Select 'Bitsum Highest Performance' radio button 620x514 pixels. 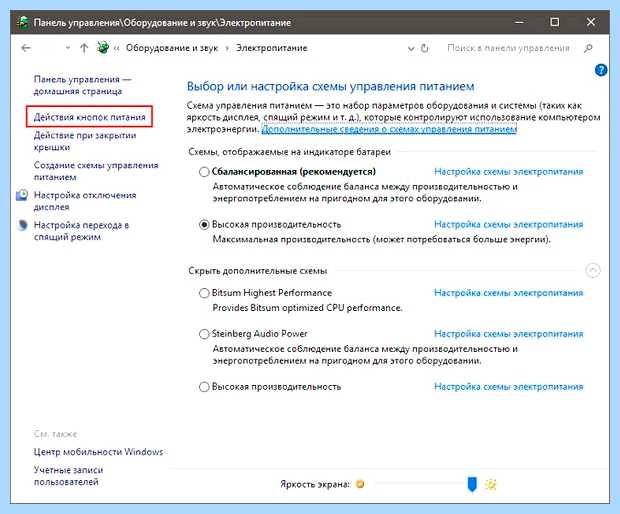204,293
